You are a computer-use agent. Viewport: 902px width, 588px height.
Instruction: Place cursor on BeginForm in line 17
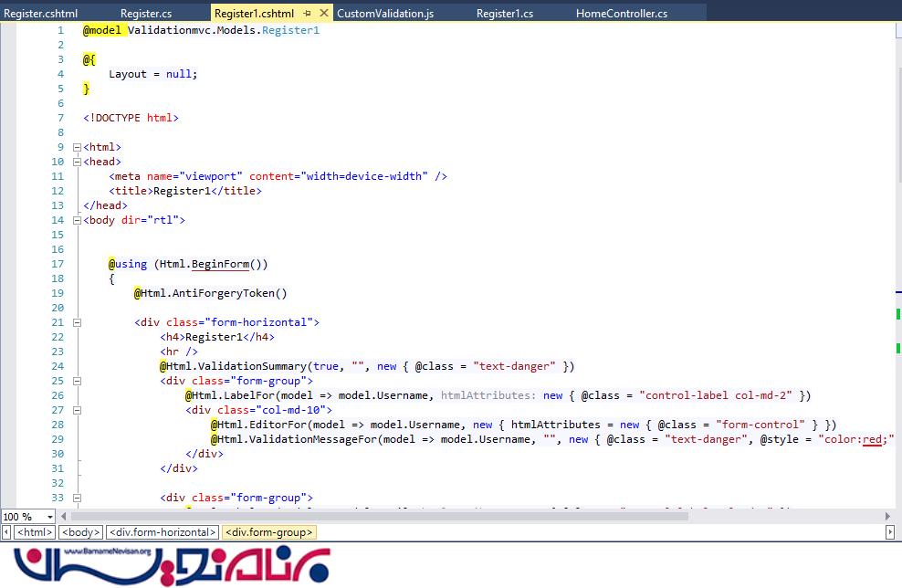pyautogui.click(x=220, y=264)
